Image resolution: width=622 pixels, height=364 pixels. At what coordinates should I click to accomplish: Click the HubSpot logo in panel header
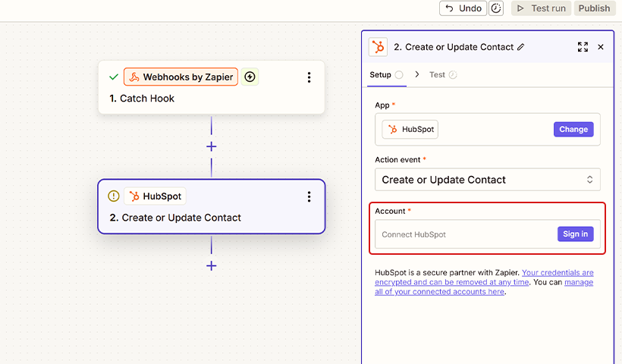(378, 47)
